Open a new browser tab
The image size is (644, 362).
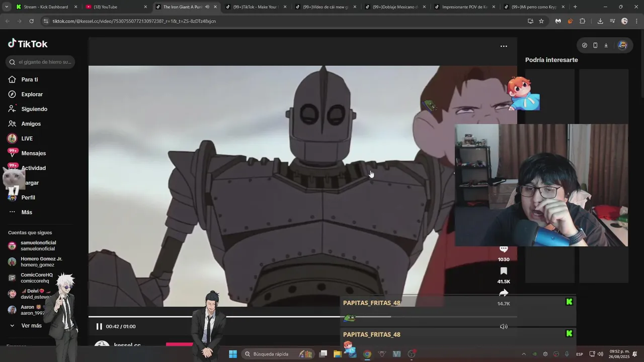[575, 7]
